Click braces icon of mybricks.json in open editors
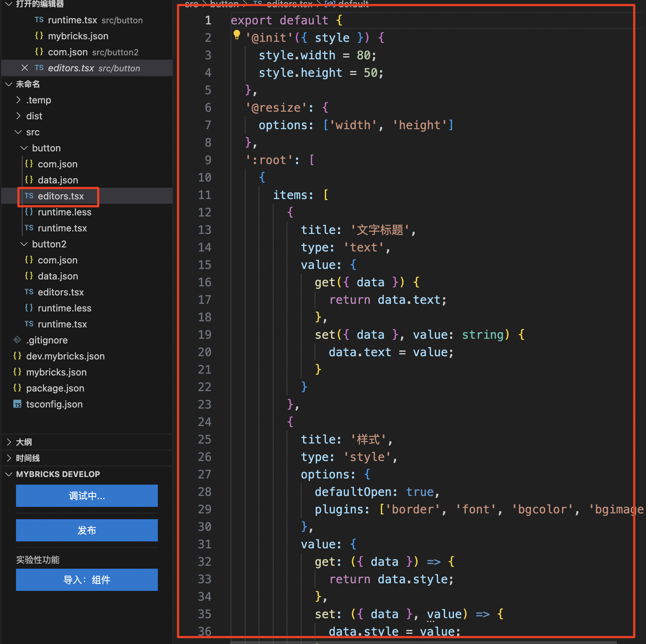The height and width of the screenshot is (644, 646). [39, 36]
